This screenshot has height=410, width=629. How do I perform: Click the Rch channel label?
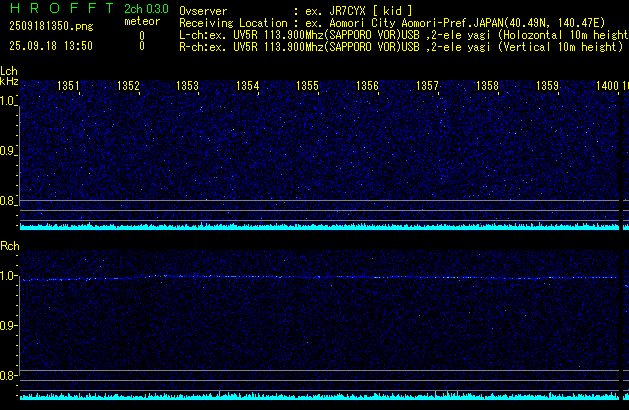[x=9, y=245]
